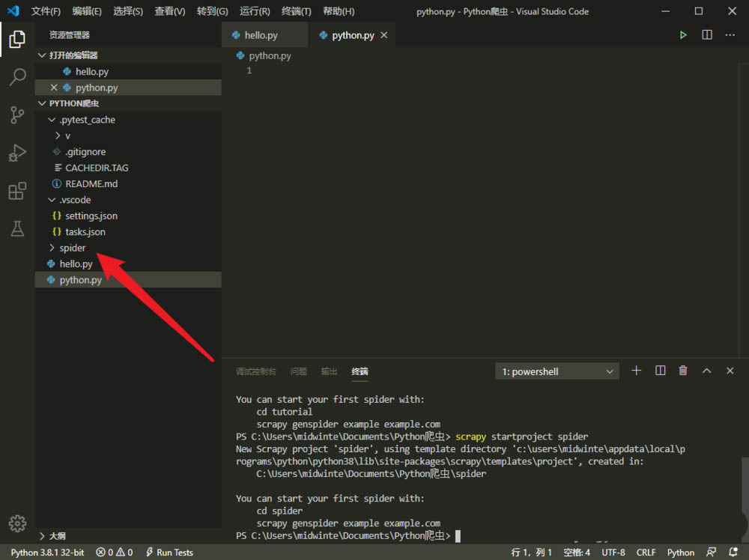The image size is (749, 560).
Task: Open the Search view in the activity bar
Action: point(17,77)
